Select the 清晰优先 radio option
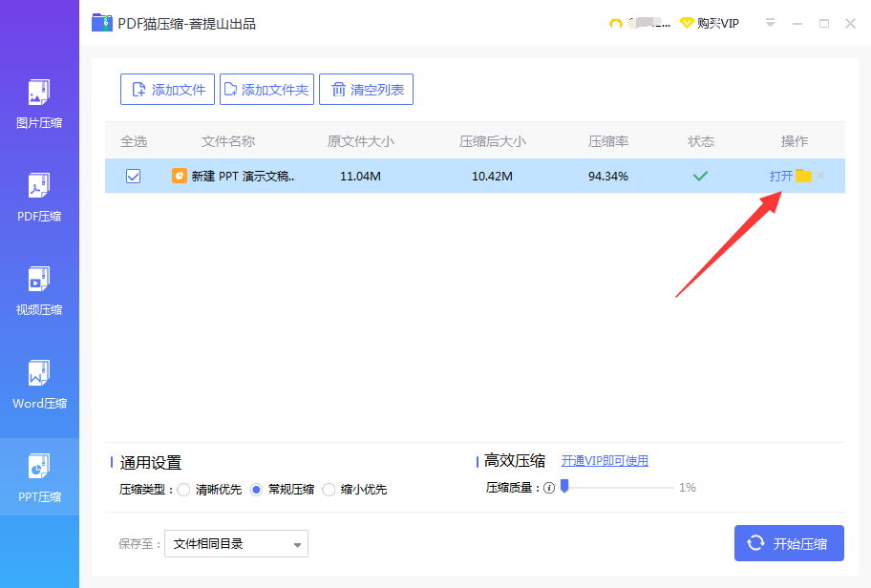Screen dimensions: 871x588 184,489
